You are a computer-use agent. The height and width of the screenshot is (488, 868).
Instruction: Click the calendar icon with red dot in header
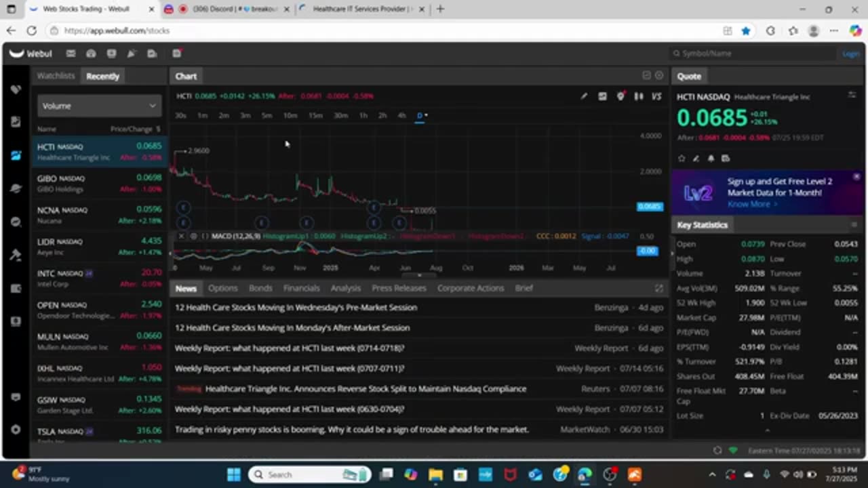[177, 54]
